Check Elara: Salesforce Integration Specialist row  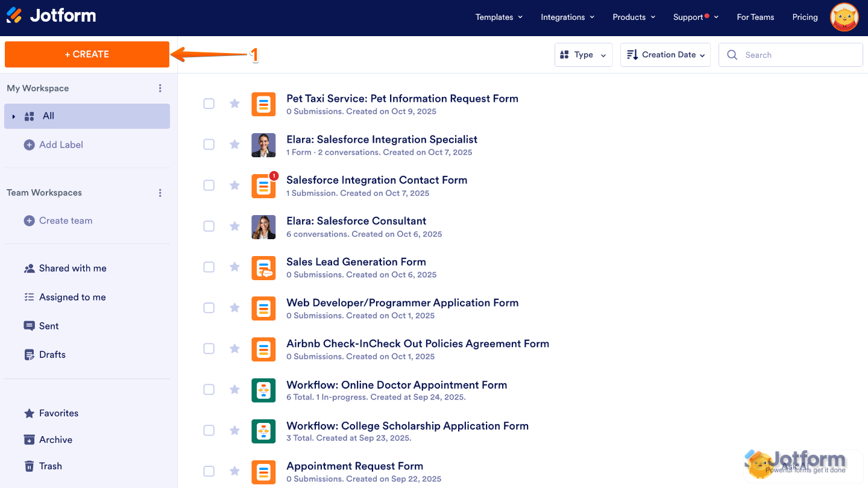[209, 145]
